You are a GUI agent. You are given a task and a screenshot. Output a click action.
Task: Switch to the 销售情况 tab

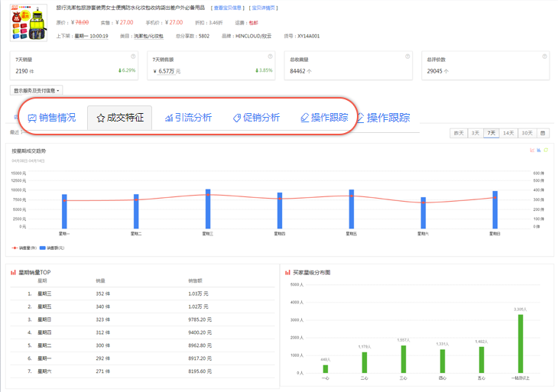52,118
